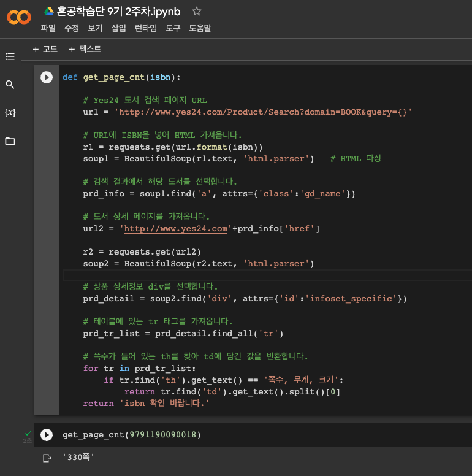Image resolution: width=472 pixels, height=476 pixels.
Task: Click the return tr.find('td') line
Action: pyautogui.click(x=232, y=391)
